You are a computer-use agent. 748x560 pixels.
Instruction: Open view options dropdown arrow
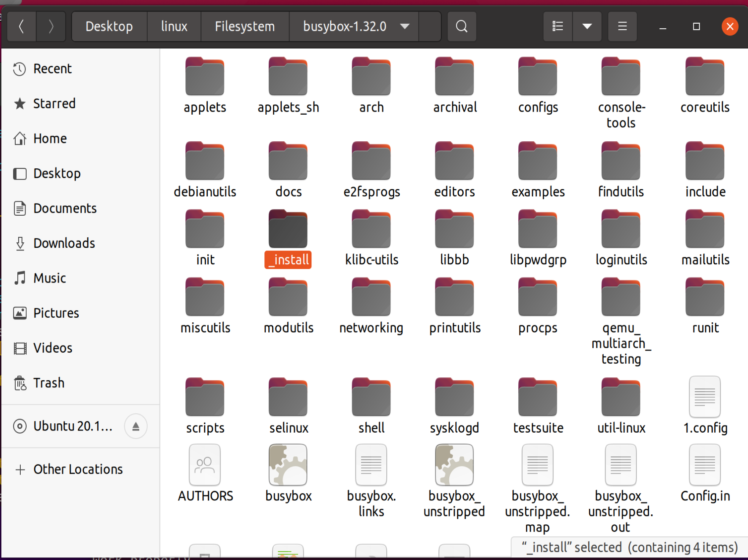pyautogui.click(x=587, y=27)
